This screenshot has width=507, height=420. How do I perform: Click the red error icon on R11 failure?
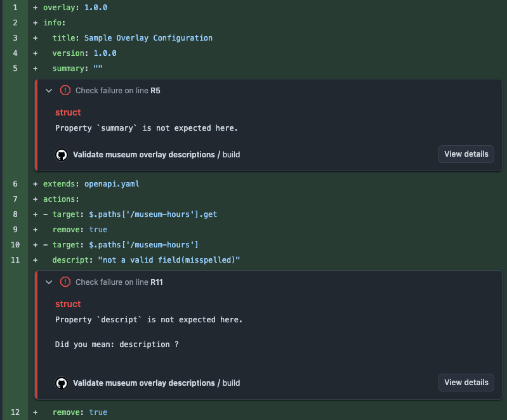click(65, 282)
